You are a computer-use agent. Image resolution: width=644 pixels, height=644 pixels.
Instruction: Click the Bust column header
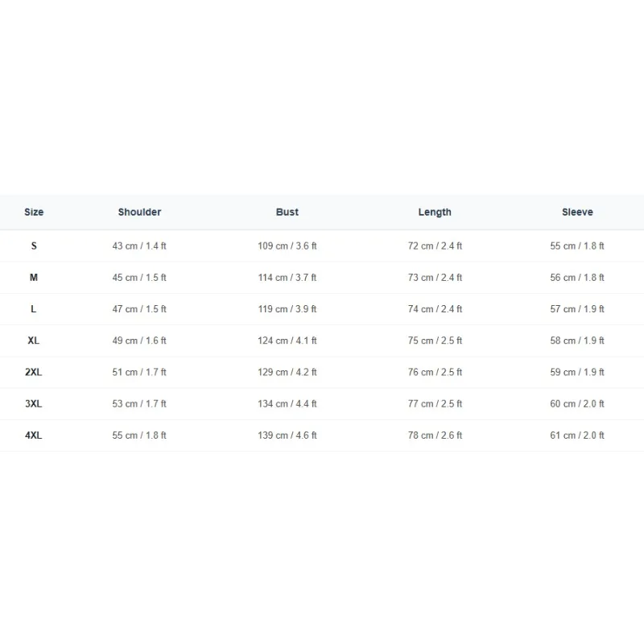coord(287,213)
